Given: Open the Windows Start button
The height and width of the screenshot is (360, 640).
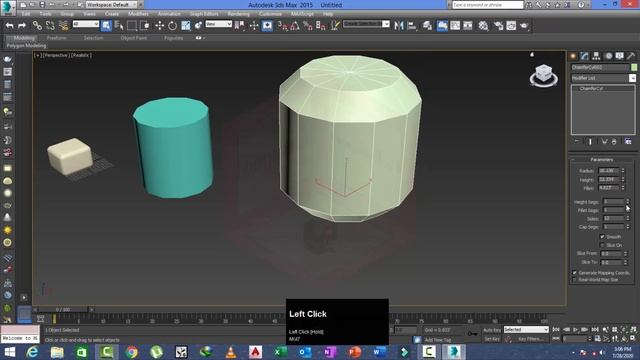Looking at the screenshot, I should pyautogui.click(x=10, y=351).
